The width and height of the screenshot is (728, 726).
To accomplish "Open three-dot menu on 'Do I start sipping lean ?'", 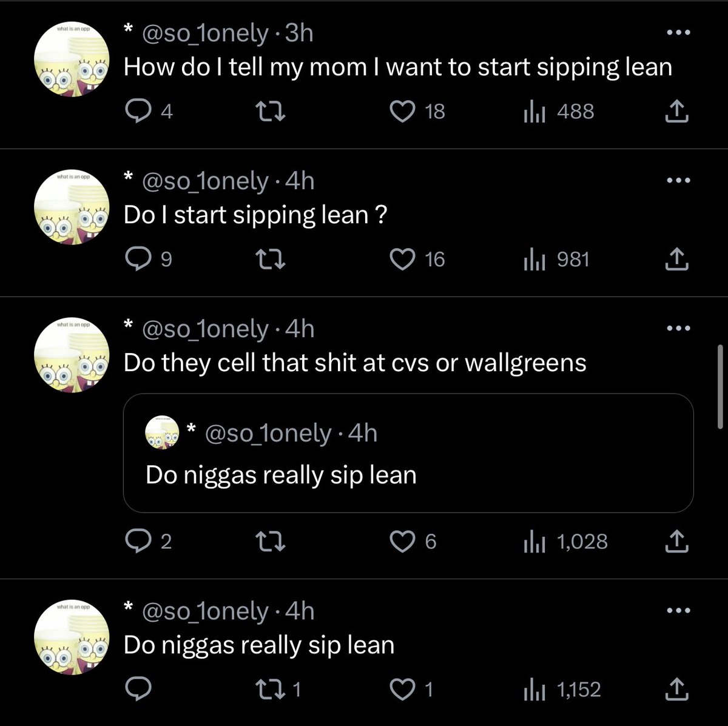I will coord(678,180).
